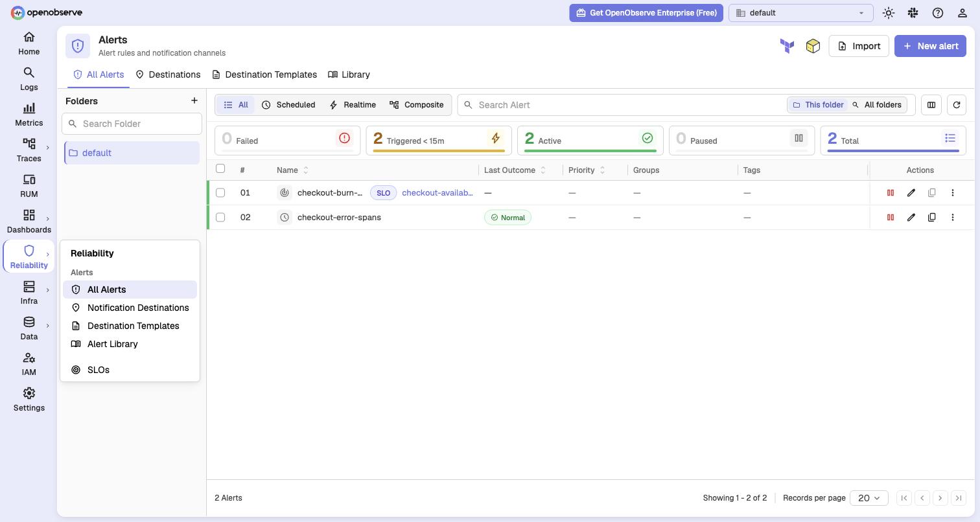The width and height of the screenshot is (980, 522).
Task: Expand the Traces submenu arrow
Action: pos(47,148)
